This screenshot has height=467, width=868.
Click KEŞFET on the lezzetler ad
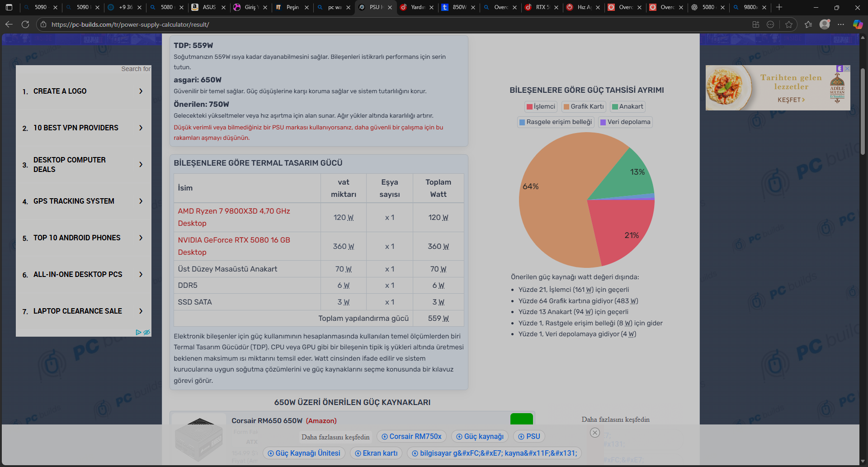point(791,100)
